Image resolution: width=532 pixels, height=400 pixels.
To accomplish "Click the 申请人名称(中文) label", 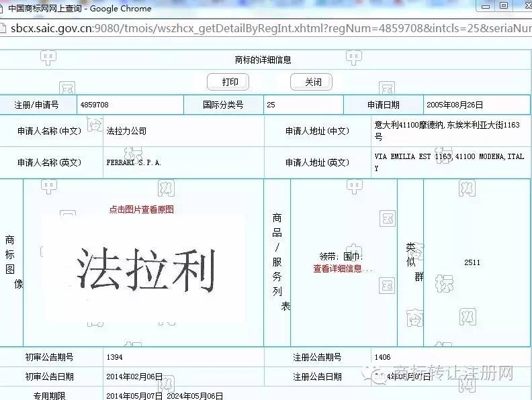I will (49, 131).
